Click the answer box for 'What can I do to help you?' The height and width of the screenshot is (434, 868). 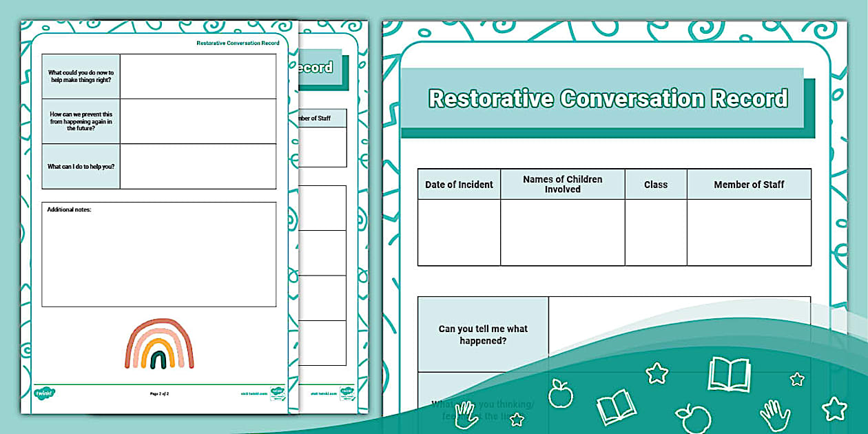(x=198, y=166)
